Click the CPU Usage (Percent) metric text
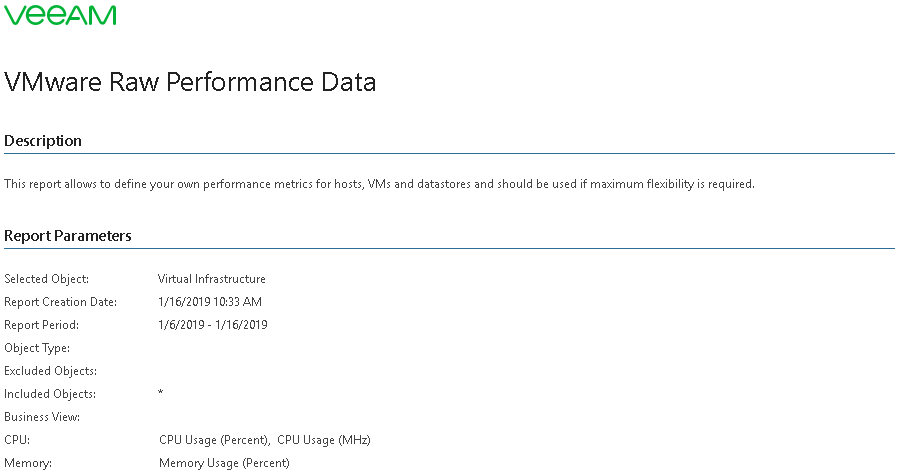Viewport: 898px width, 475px height. [214, 440]
